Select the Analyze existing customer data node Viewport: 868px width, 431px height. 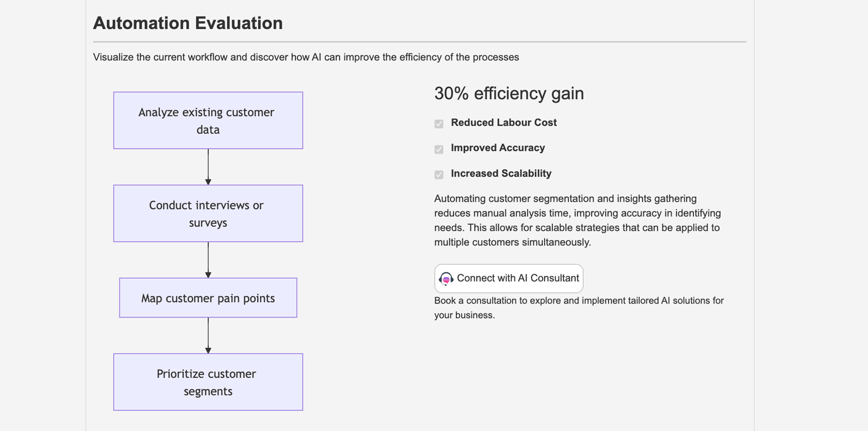click(208, 121)
